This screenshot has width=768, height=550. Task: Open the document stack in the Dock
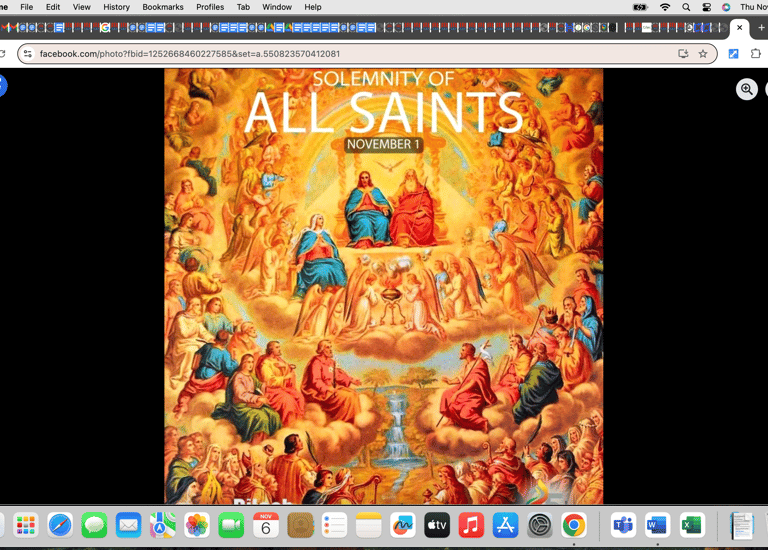(x=742, y=525)
